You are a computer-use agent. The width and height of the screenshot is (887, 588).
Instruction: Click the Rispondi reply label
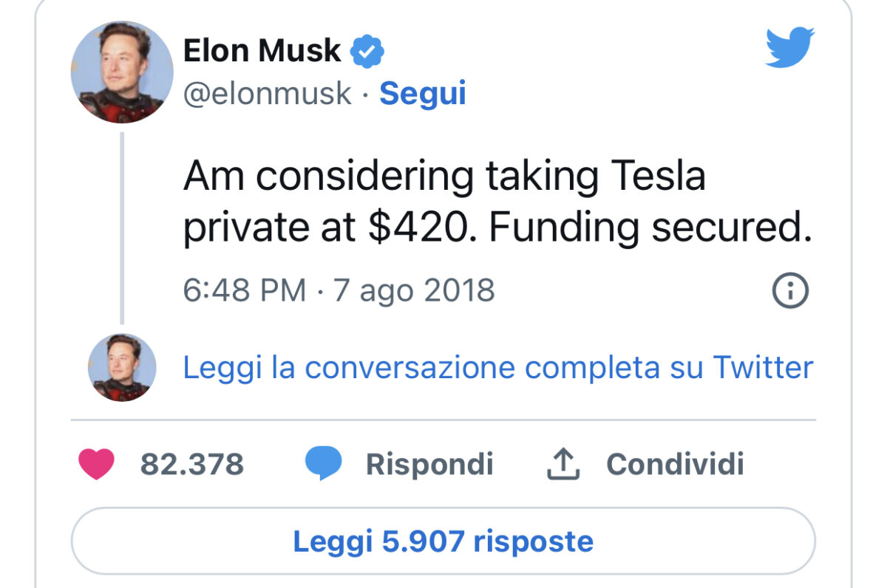click(429, 465)
